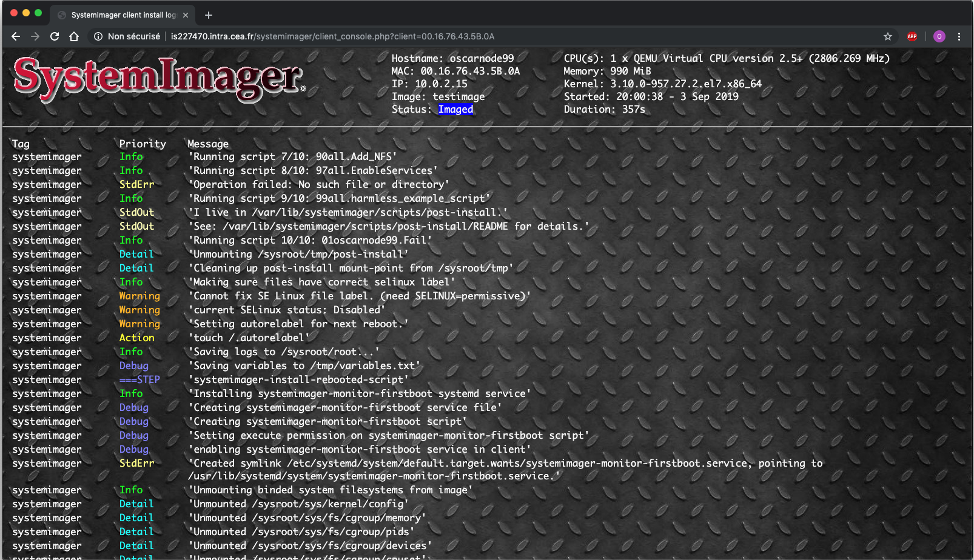The image size is (974, 560).
Task: Select the 'Operation failed: No such file' message
Action: click(319, 184)
